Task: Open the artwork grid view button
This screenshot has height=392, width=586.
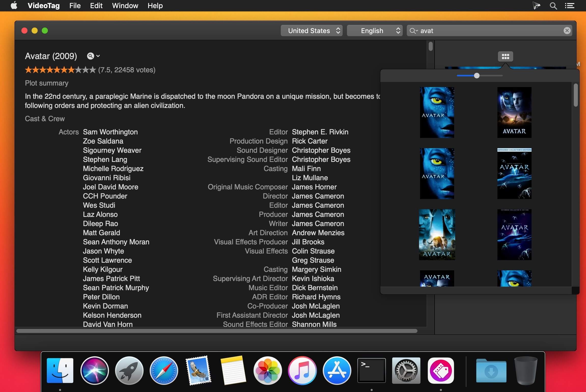Action: tap(505, 56)
